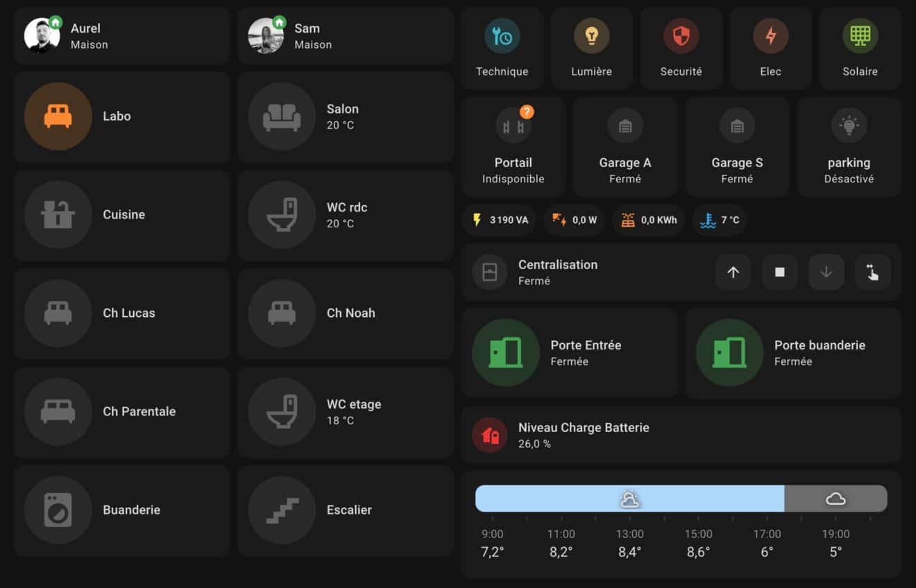Select the Garage A card marked Fermé
Screen dimensions: 916x588
[x=625, y=146]
